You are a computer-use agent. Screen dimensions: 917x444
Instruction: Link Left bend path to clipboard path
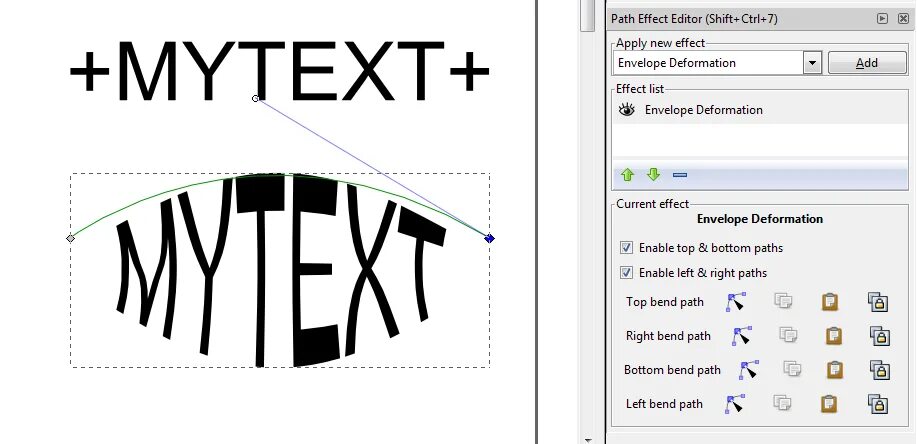[879, 404]
